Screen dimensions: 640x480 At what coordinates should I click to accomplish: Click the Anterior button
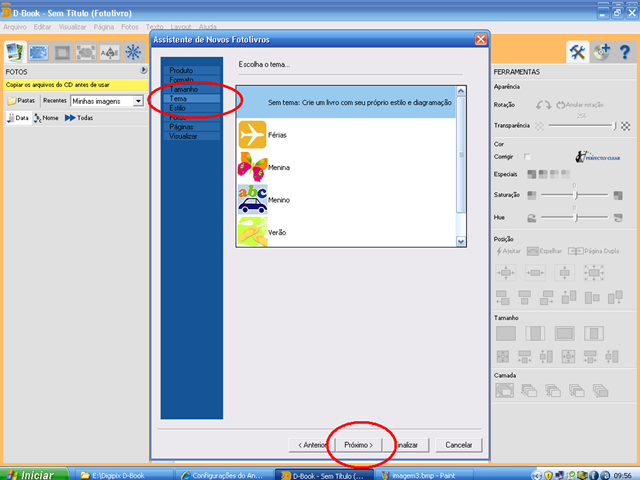click(312, 445)
